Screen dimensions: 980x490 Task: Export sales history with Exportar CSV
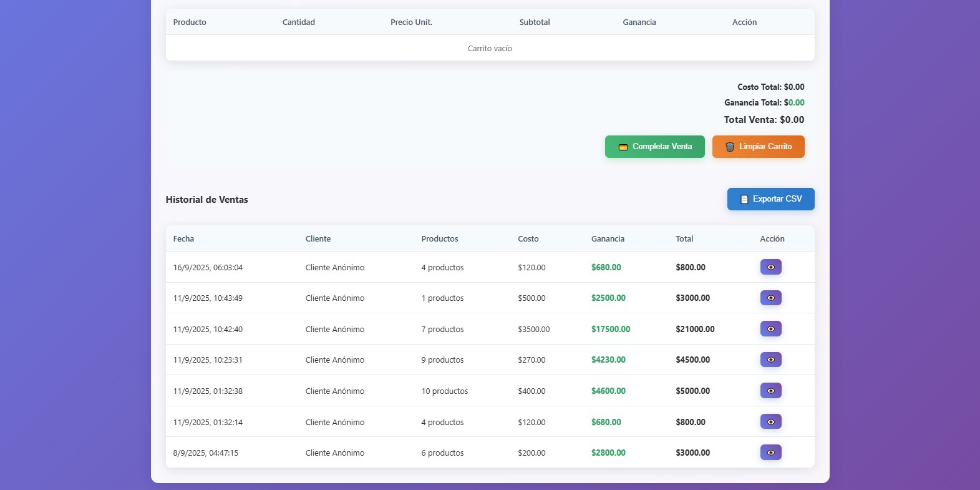tap(770, 199)
